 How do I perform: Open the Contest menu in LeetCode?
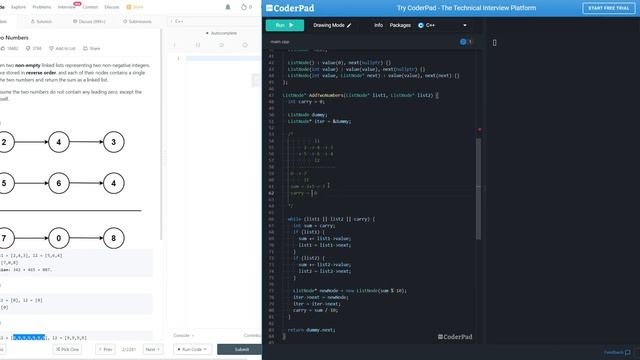tap(90, 7)
